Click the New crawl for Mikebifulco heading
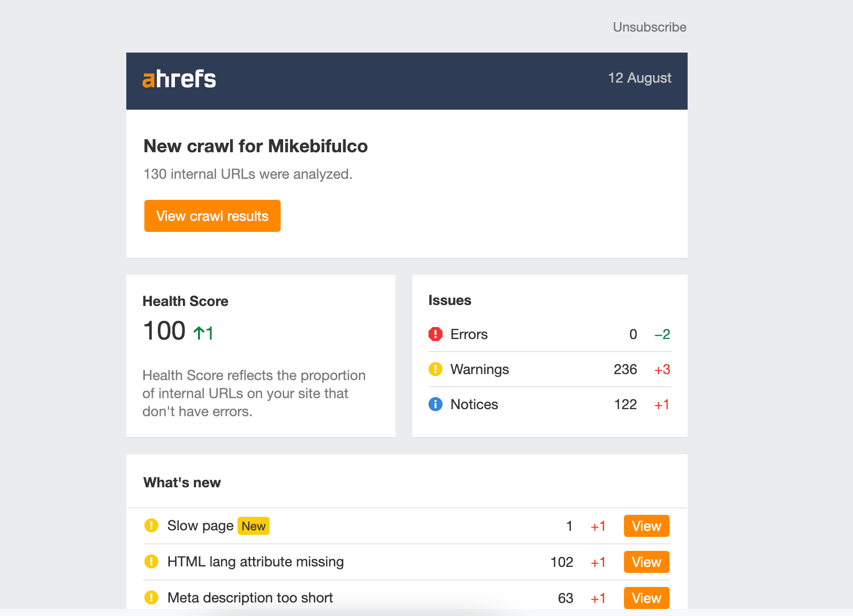This screenshot has width=853, height=616. pos(255,146)
